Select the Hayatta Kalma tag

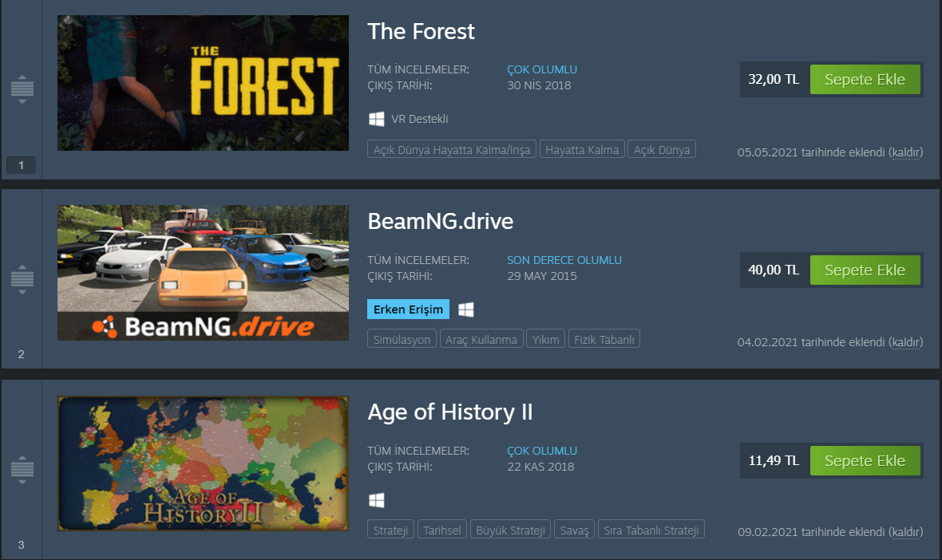pos(582,149)
